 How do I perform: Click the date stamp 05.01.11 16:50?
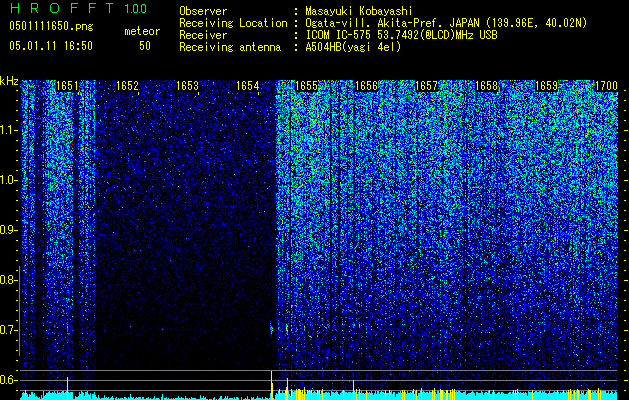coord(51,46)
